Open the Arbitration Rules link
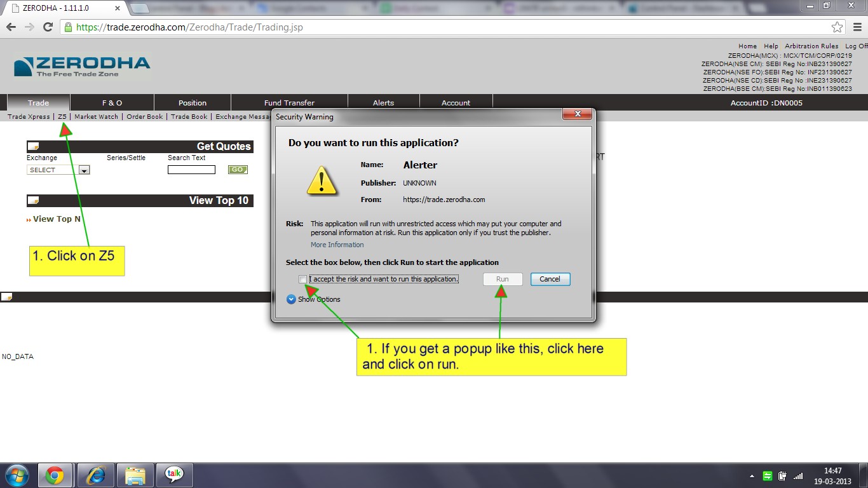The image size is (868, 488). [811, 46]
